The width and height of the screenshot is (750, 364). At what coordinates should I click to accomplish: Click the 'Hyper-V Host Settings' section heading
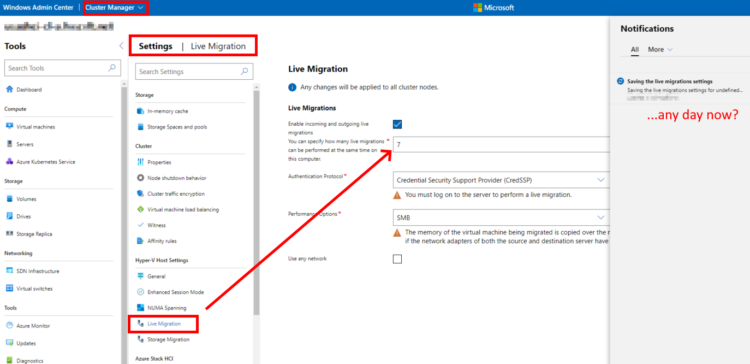[162, 260]
